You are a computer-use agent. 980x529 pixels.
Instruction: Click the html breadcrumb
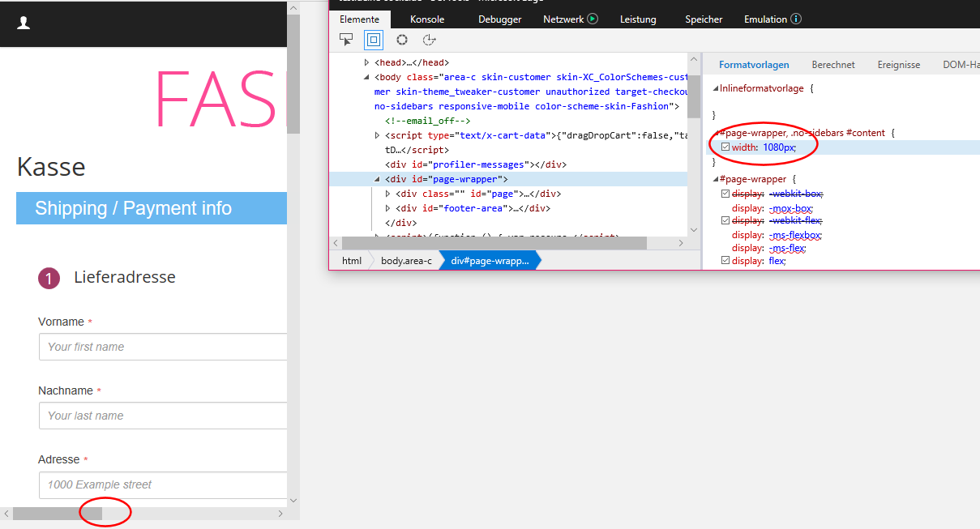coord(351,261)
